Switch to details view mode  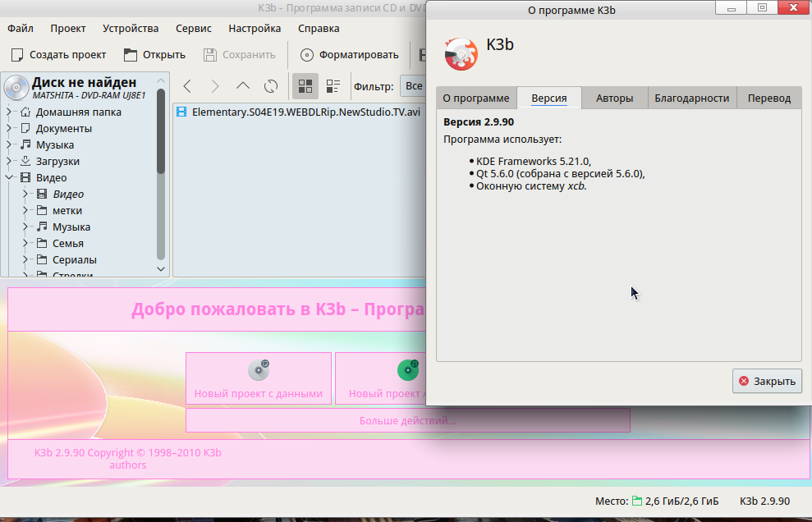333,86
